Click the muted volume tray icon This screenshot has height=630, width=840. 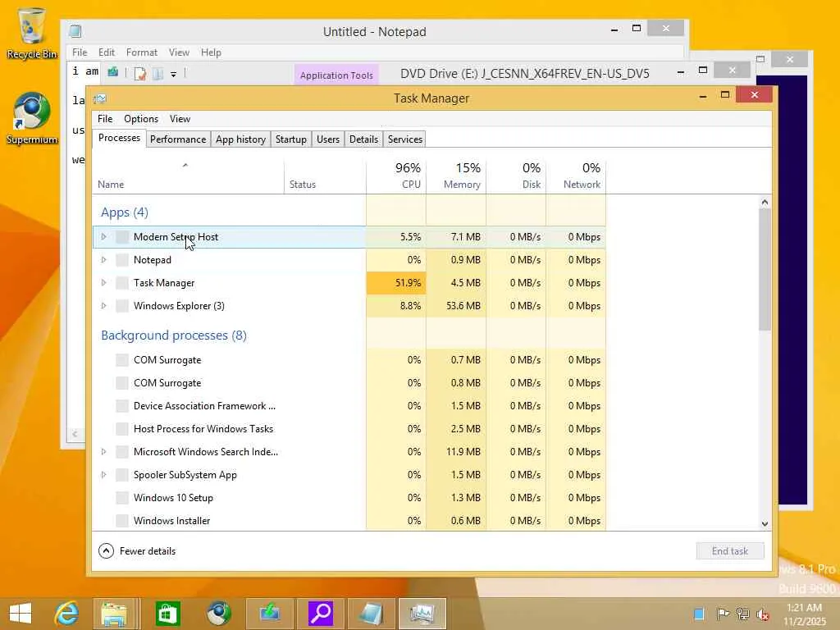(x=763, y=614)
